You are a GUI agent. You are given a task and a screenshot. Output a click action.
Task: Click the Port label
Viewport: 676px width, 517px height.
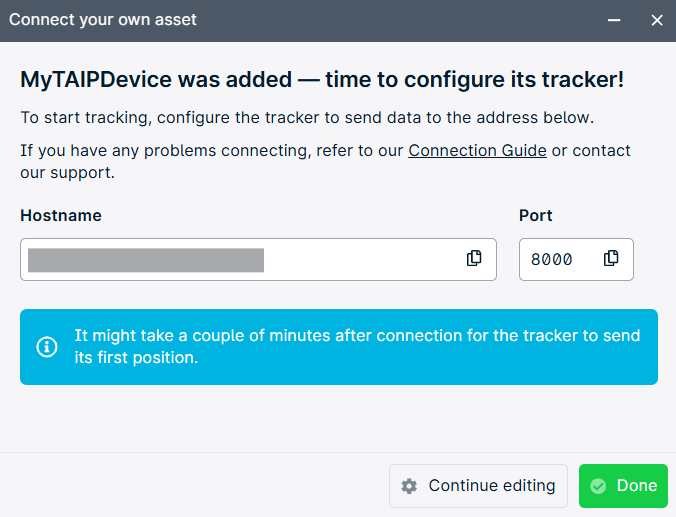(535, 215)
